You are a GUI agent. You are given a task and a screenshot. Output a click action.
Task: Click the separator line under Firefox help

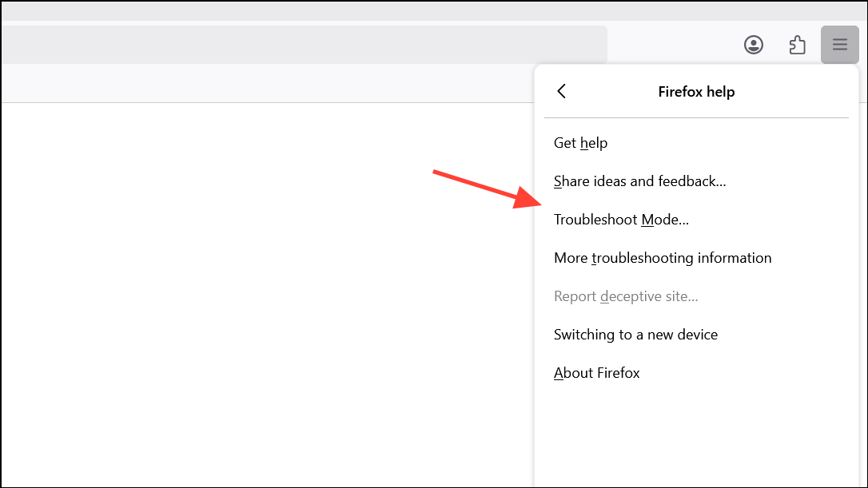[x=695, y=118]
